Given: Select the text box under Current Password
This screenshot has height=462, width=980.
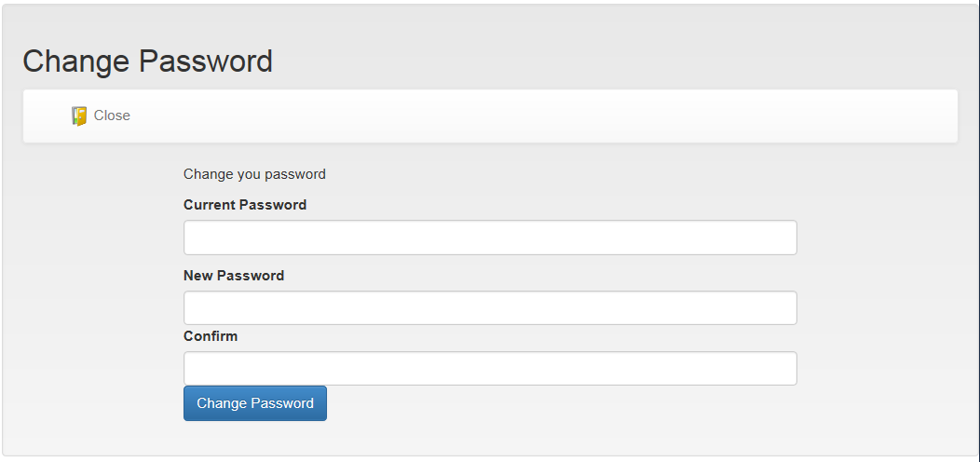Looking at the screenshot, I should [x=490, y=238].
